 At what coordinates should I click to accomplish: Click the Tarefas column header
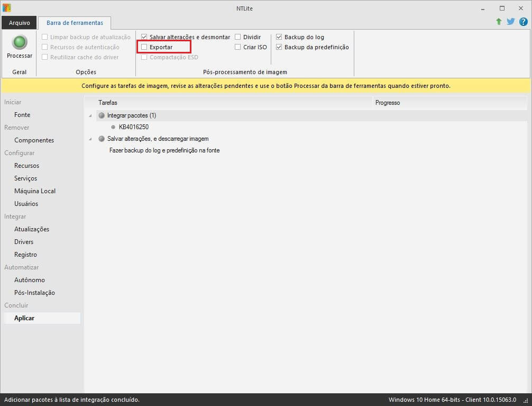tap(228, 103)
